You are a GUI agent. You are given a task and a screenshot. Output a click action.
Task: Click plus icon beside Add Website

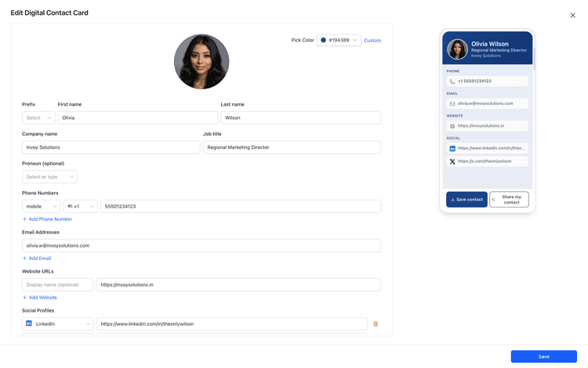coord(24,298)
